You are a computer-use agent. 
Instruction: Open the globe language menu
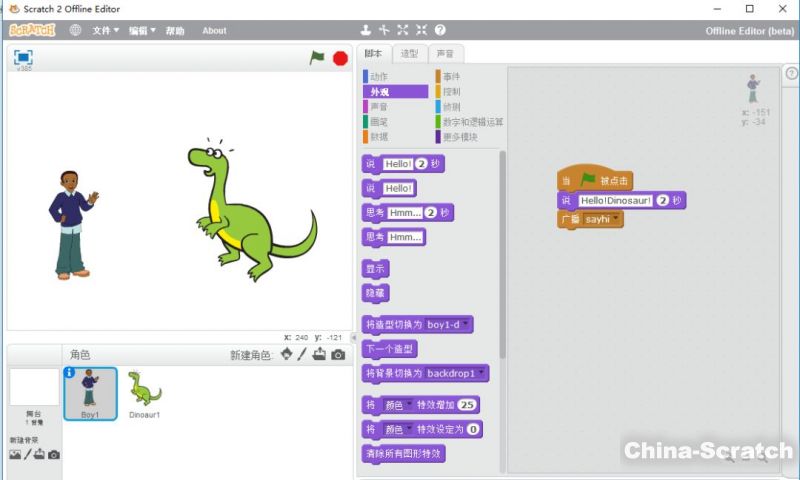click(x=76, y=30)
